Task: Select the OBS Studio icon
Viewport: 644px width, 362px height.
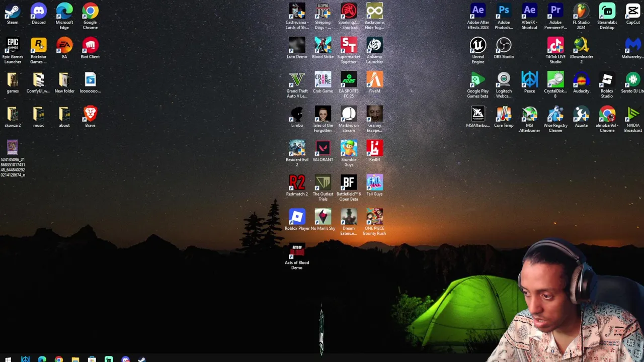Action: coord(504,45)
